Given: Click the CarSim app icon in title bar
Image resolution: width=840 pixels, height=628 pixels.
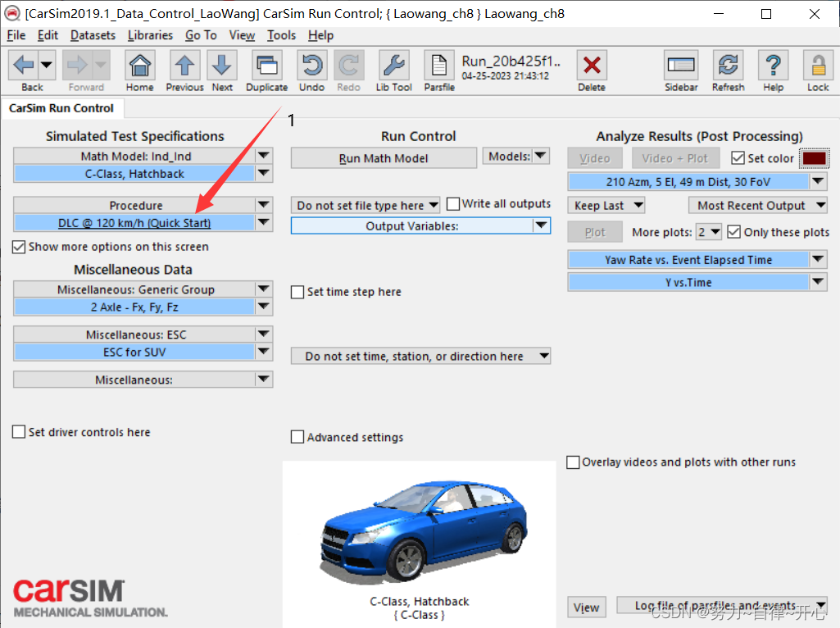Looking at the screenshot, I should tap(11, 13).
